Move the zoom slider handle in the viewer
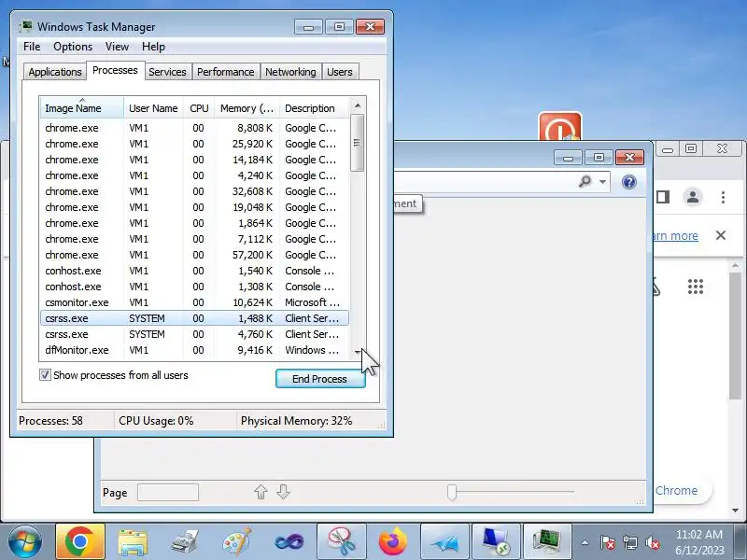 click(452, 492)
